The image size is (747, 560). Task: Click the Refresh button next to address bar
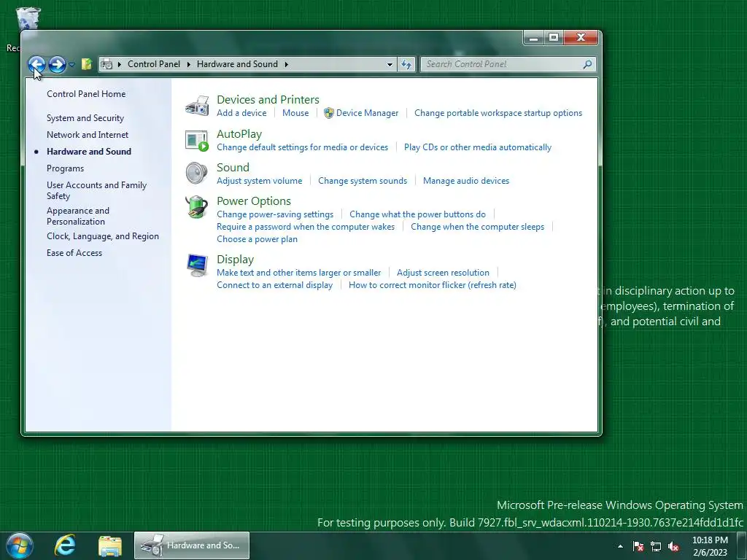tap(406, 64)
